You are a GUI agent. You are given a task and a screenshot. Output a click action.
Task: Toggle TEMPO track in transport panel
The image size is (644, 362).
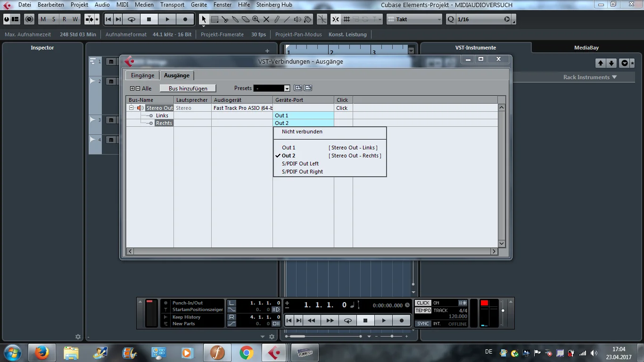423,311
